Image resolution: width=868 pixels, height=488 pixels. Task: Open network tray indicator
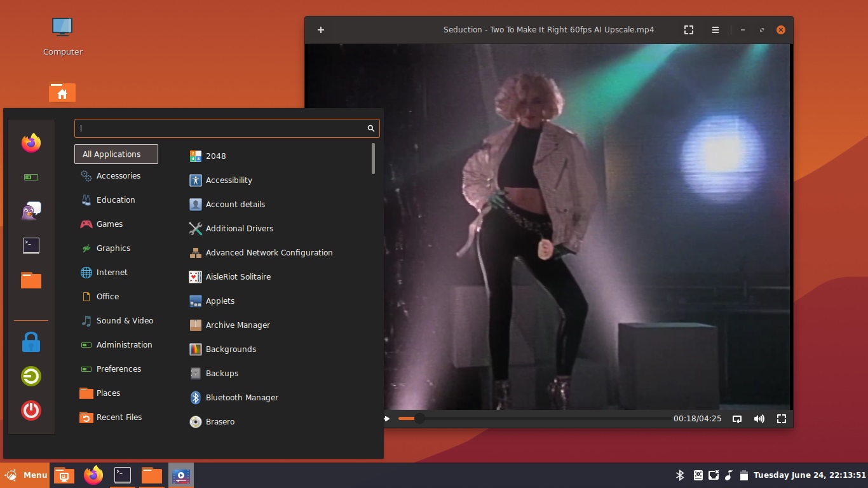[x=714, y=475]
